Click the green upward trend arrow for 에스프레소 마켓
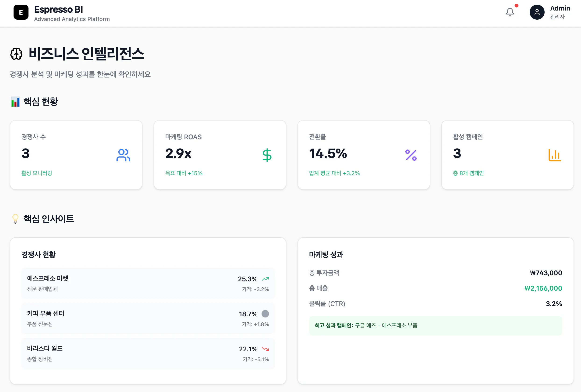Screen dimensions: 581x392 tap(265, 279)
